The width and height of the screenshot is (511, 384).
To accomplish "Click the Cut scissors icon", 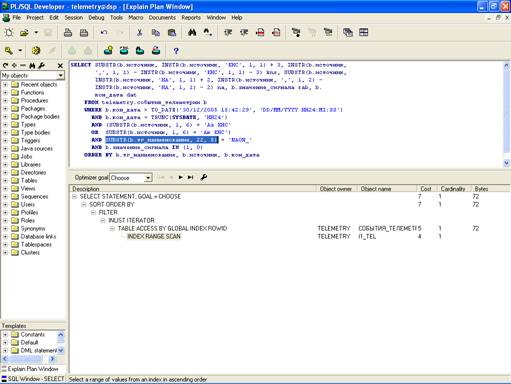I will 140,32.
